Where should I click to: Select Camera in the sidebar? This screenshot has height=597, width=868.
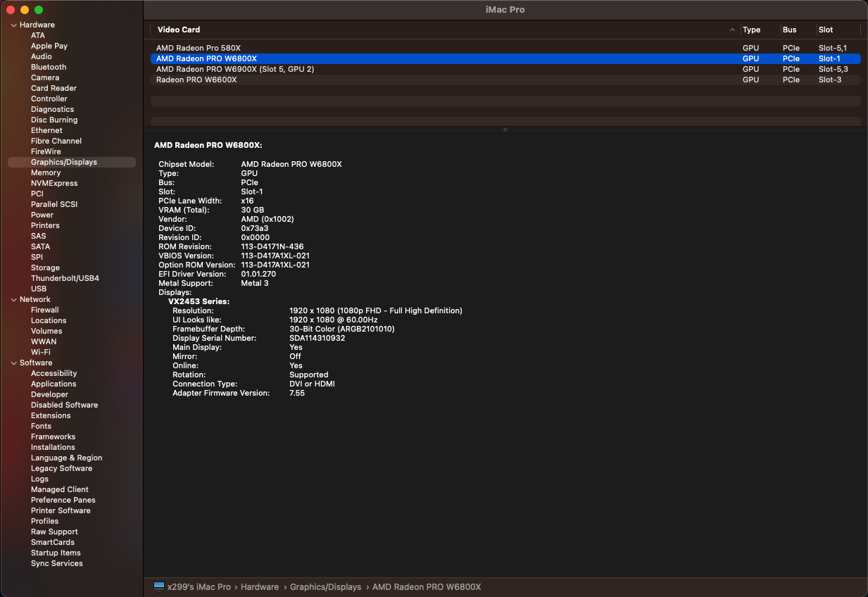[x=45, y=77]
